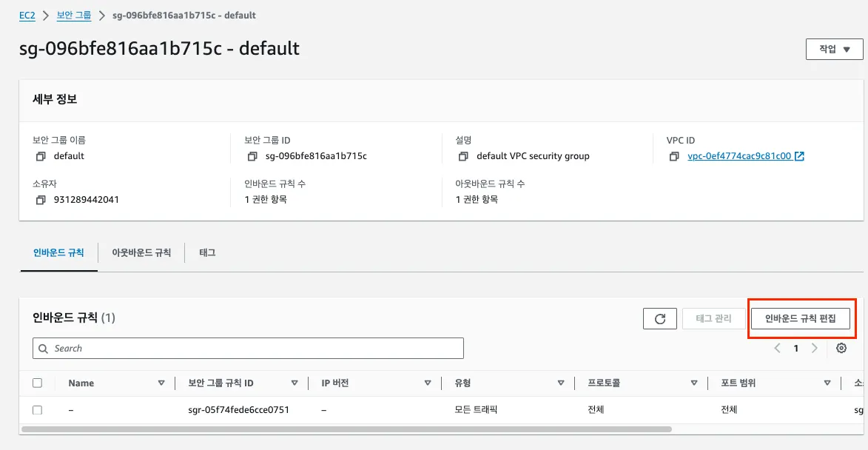
Task: Select all inbound rules header checkbox
Action: tap(38, 383)
